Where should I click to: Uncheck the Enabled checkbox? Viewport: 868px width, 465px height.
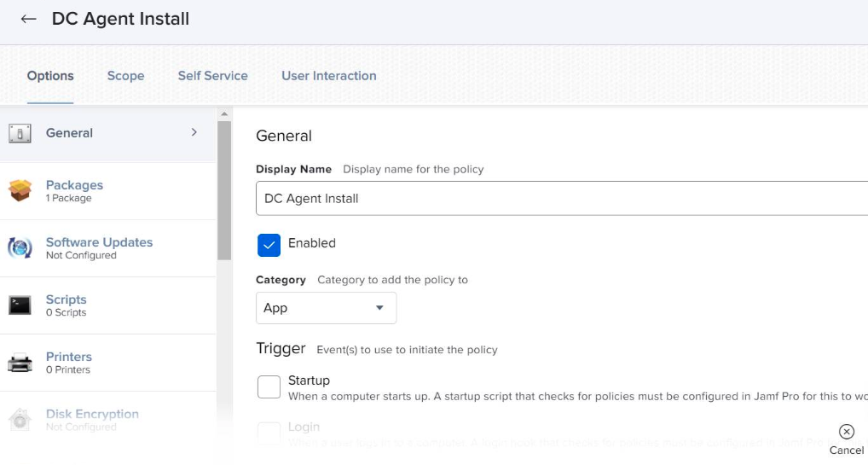(x=269, y=245)
